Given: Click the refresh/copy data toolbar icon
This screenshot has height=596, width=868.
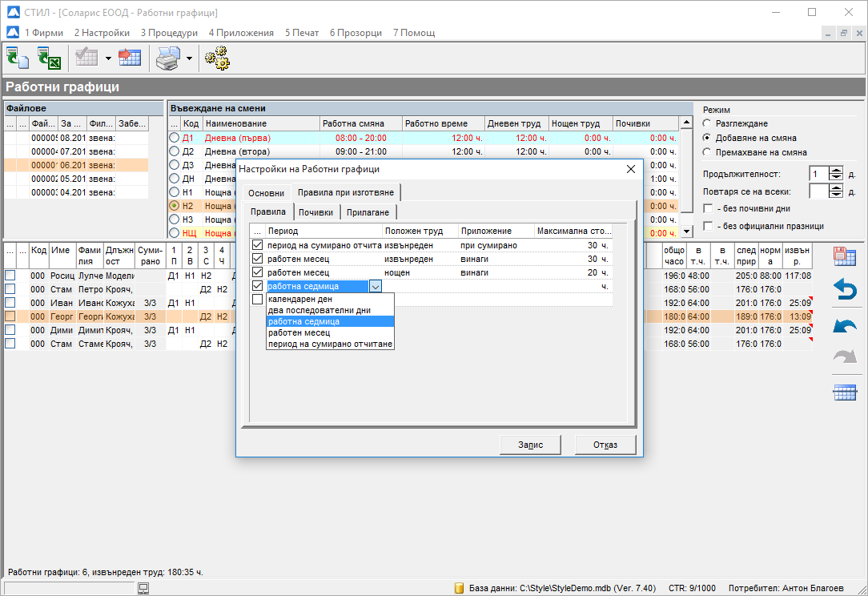Looking at the screenshot, I should (x=17, y=58).
